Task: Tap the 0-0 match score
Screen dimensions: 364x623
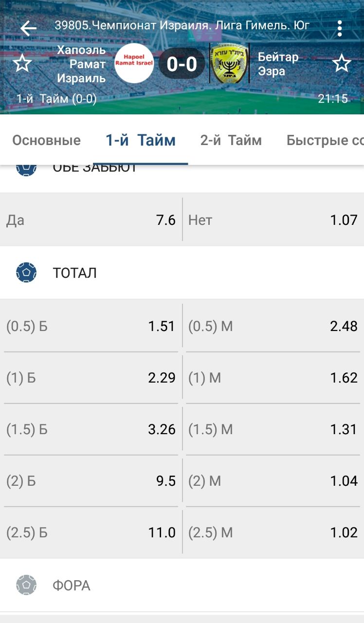Action: (x=182, y=64)
